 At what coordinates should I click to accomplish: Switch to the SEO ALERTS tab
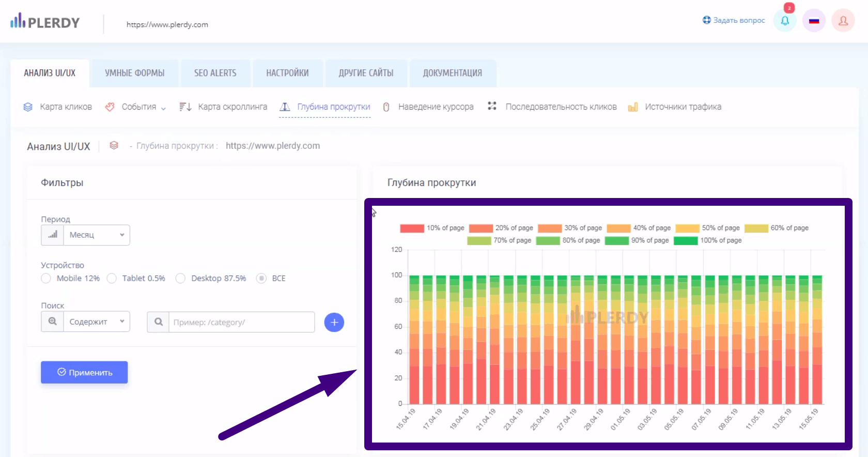pyautogui.click(x=215, y=73)
